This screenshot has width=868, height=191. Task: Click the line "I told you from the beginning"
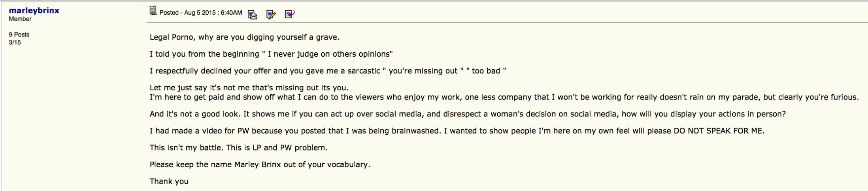[271, 54]
